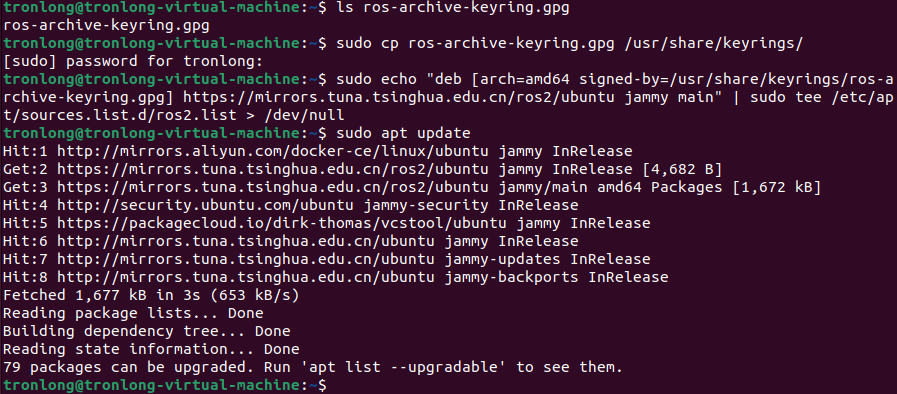Click the 'Fetched 1,677 kB' line

pyautogui.click(x=151, y=295)
